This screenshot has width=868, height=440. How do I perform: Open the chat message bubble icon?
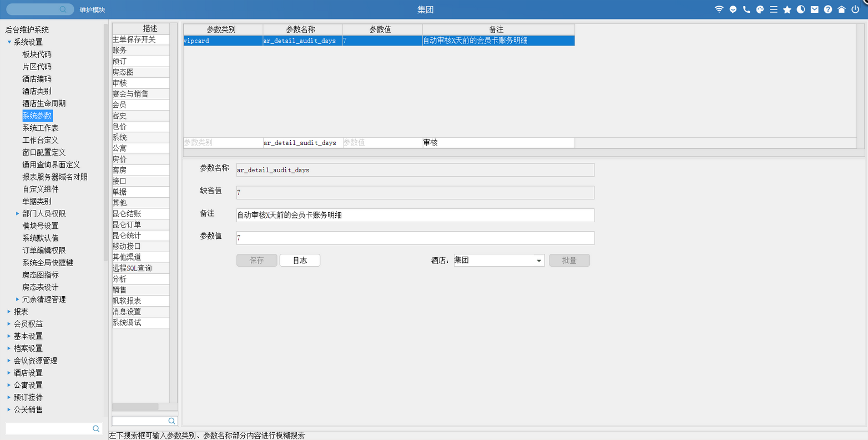click(733, 9)
